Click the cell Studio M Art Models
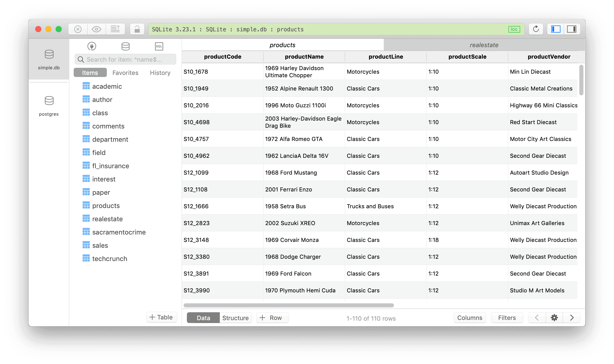This screenshot has width=614, height=364. click(x=543, y=290)
